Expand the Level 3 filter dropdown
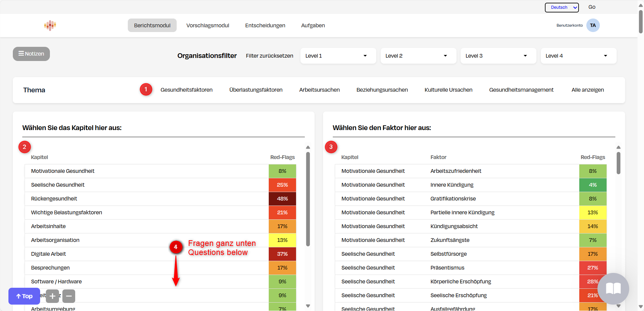Screen dimensions: 644x311 pyautogui.click(x=498, y=56)
